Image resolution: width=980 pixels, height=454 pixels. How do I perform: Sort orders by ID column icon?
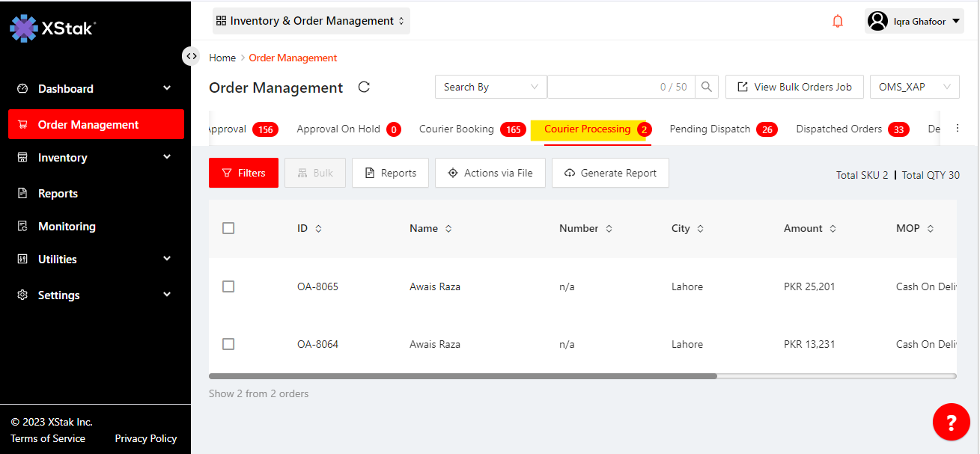pos(318,229)
